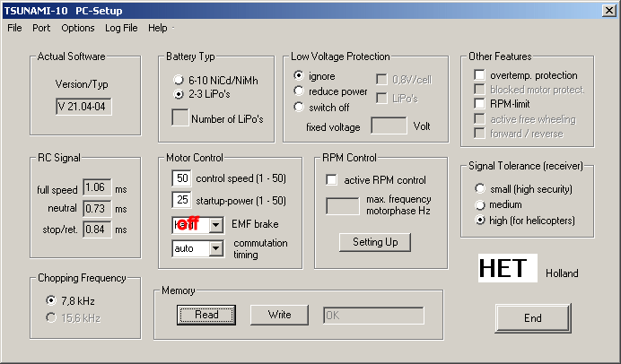Click the startup-power input field
Screen dimensions: 621x364
[182, 200]
